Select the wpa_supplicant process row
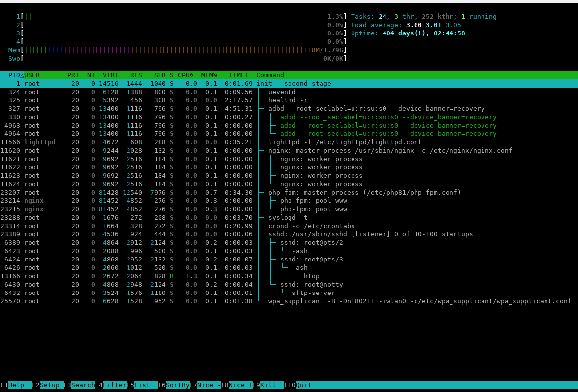Image resolution: width=578 pixels, height=392 pixels. tap(289, 301)
